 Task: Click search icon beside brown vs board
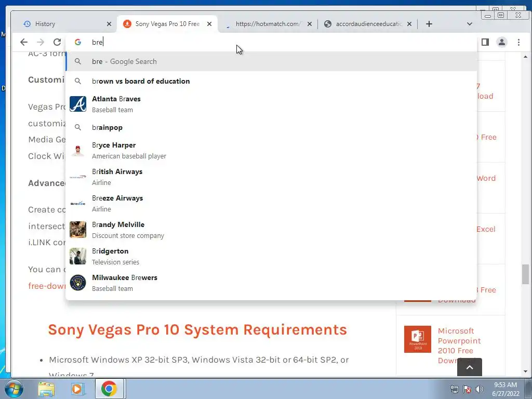tap(78, 81)
